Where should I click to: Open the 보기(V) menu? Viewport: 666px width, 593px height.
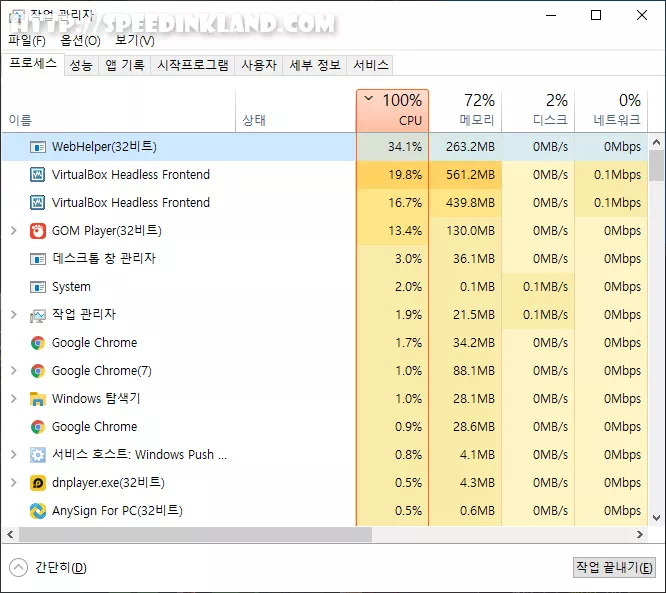pyautogui.click(x=135, y=41)
